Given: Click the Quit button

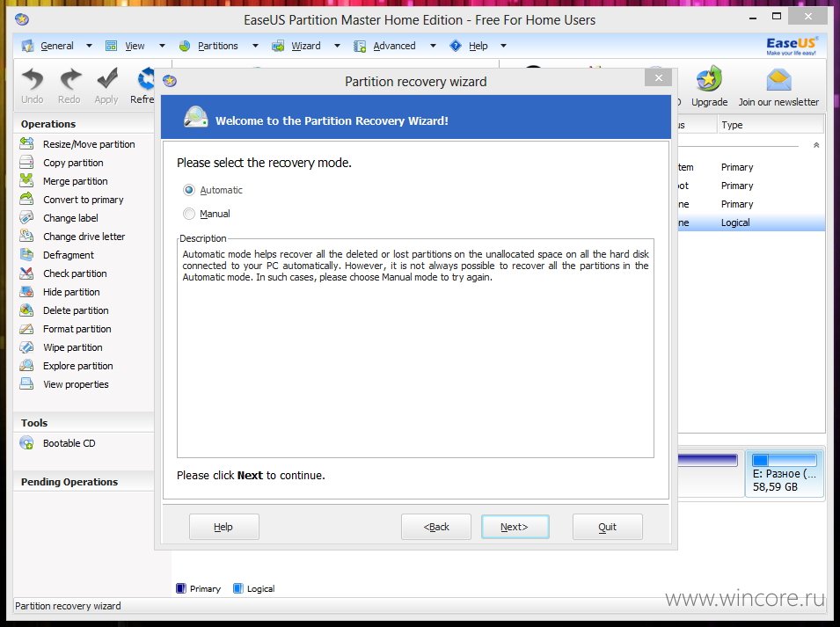Looking at the screenshot, I should tap(608, 527).
